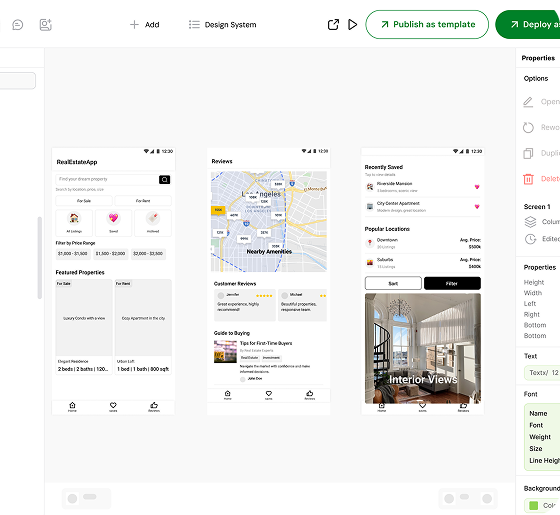Open the comments icon in top bar

(18, 25)
